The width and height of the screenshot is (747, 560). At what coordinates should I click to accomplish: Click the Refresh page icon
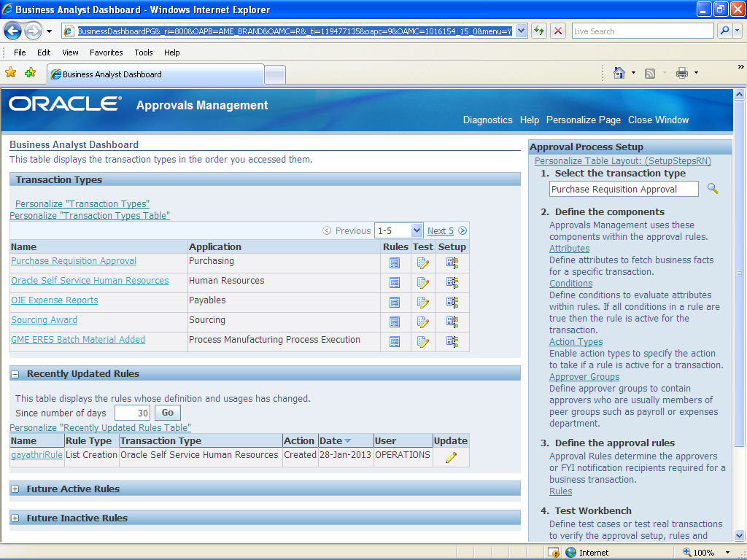pyautogui.click(x=539, y=31)
